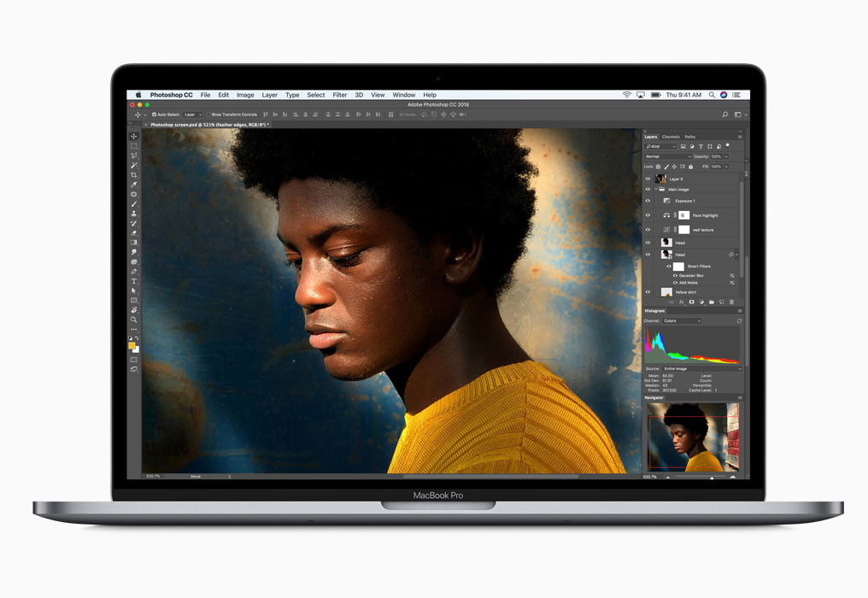Collapse the Head layer smart filters arrow
The image size is (868, 598).
736,255
